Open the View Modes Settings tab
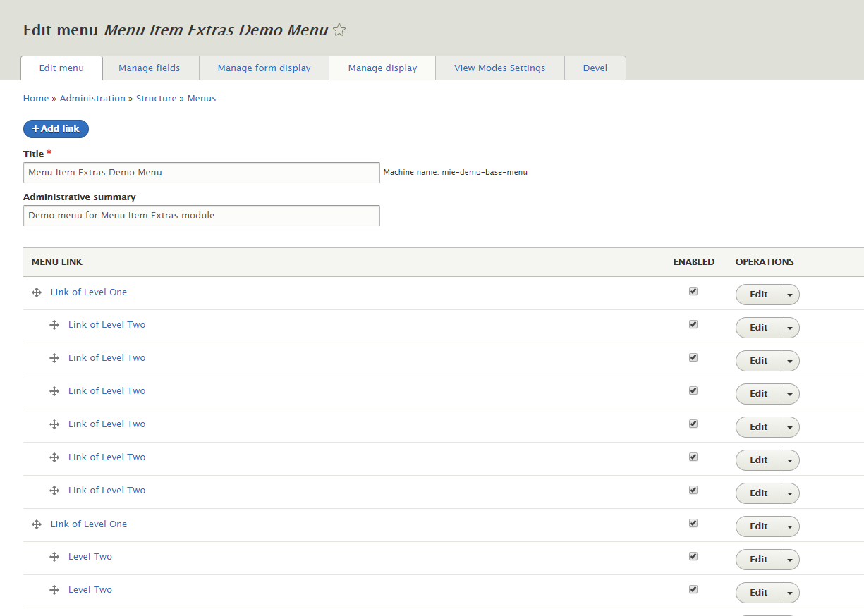The width and height of the screenshot is (864, 616). click(500, 68)
